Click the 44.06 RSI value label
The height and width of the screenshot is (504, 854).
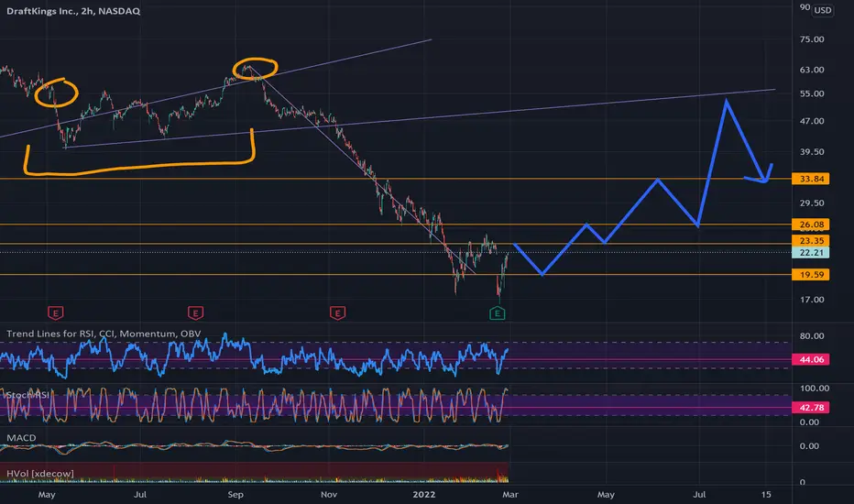tap(811, 359)
